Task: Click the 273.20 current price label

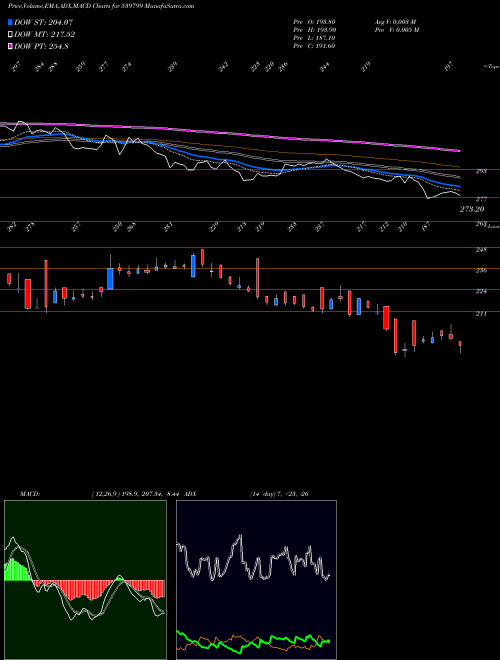Action: [x=472, y=209]
